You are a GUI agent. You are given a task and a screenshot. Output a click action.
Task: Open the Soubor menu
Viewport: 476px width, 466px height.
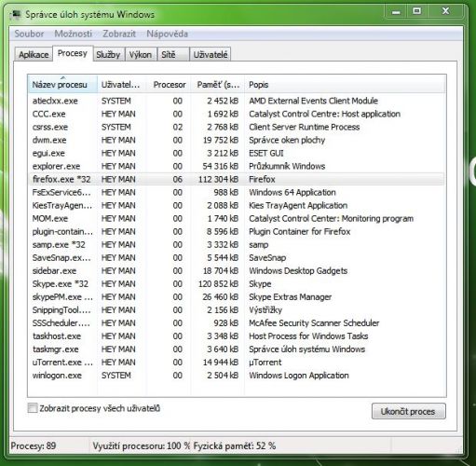(x=29, y=34)
